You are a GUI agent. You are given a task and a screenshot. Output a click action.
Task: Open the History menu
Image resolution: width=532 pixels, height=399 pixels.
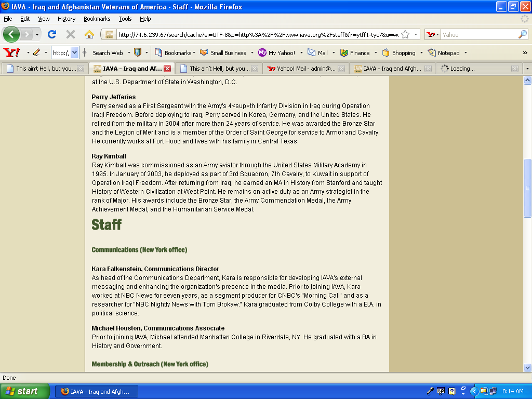[66, 19]
